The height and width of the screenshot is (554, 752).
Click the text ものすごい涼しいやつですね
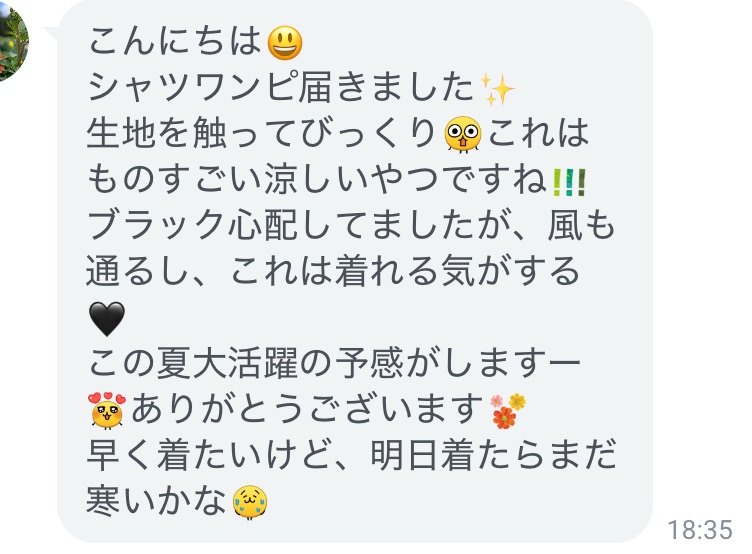click(318, 179)
